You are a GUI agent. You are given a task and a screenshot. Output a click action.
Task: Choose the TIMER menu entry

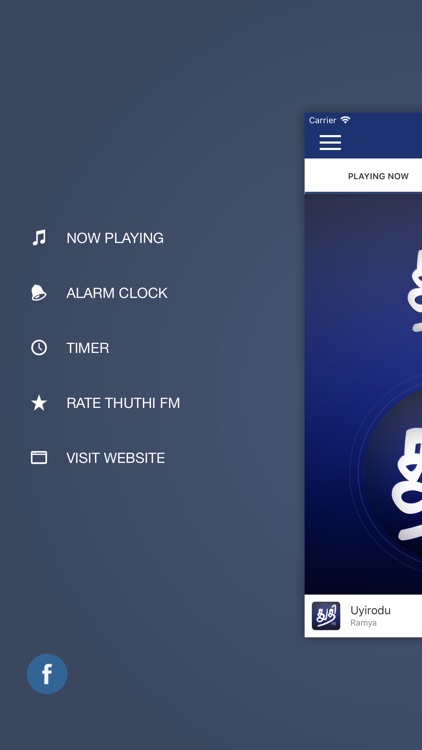(x=88, y=348)
